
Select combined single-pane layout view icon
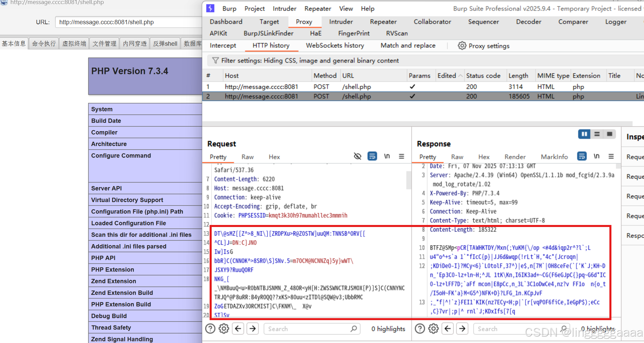point(609,134)
